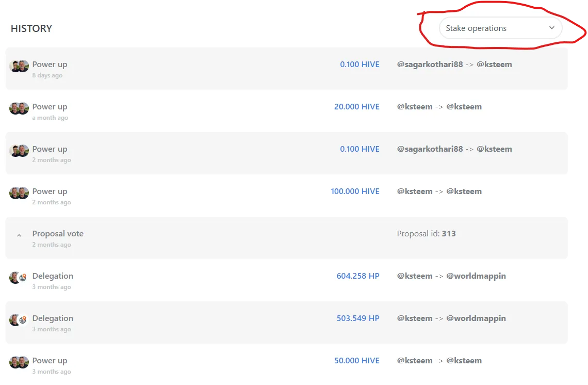Open @ksteem sender link in 604.258 HP row

[415, 276]
